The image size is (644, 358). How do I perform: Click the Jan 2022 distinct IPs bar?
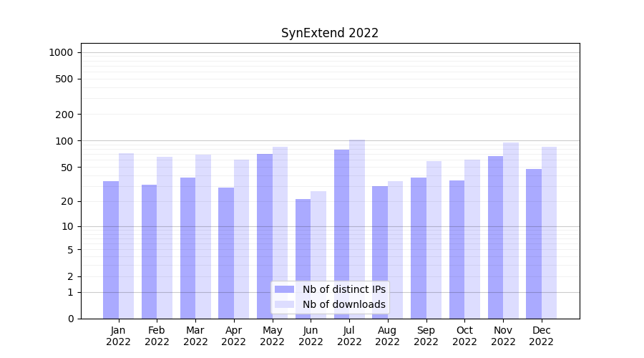pyautogui.click(x=111, y=250)
